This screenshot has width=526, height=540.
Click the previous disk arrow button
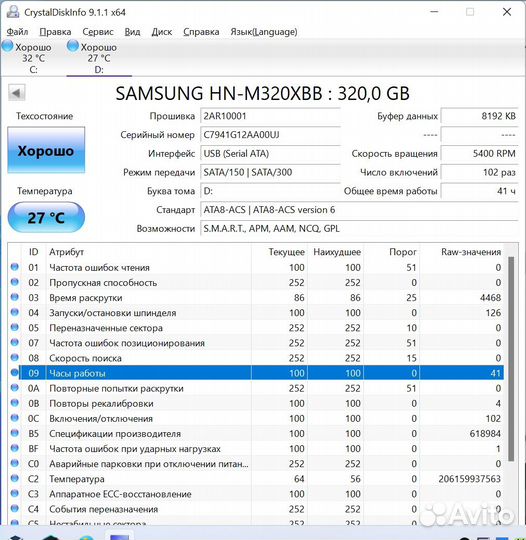click(x=17, y=93)
